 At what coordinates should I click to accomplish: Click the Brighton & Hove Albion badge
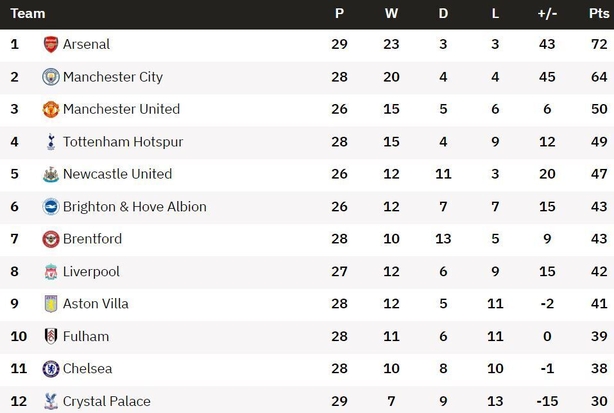coord(51,207)
